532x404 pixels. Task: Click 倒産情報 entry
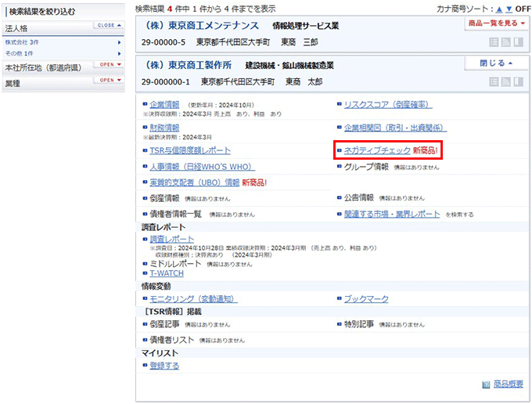[164, 198]
